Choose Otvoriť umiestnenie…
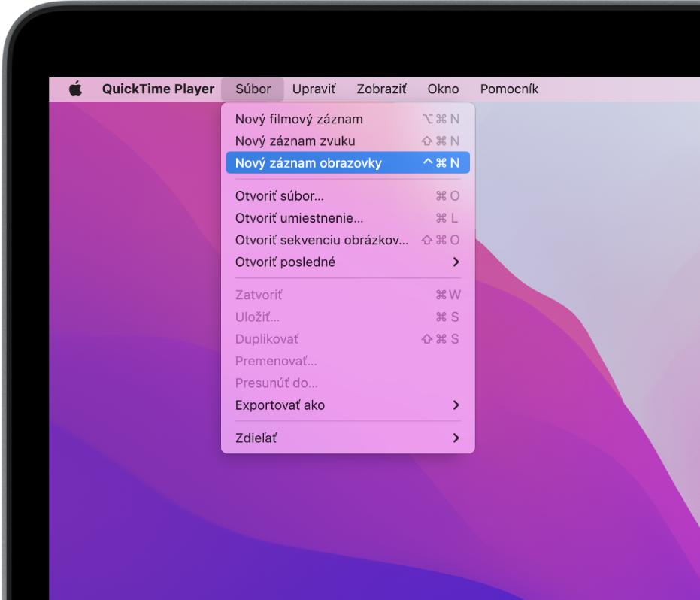 [x=348, y=217]
